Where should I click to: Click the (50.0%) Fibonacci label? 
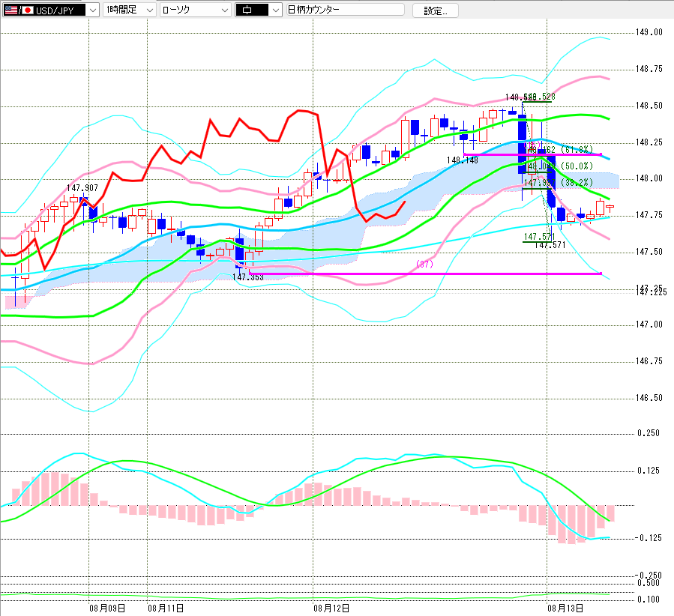577,166
